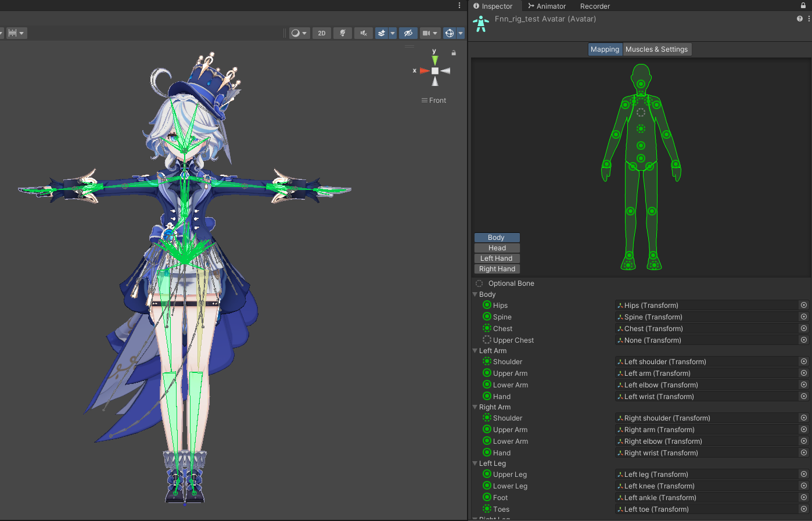Select the Left Hand mapping button
The height and width of the screenshot is (521, 812).
497,258
